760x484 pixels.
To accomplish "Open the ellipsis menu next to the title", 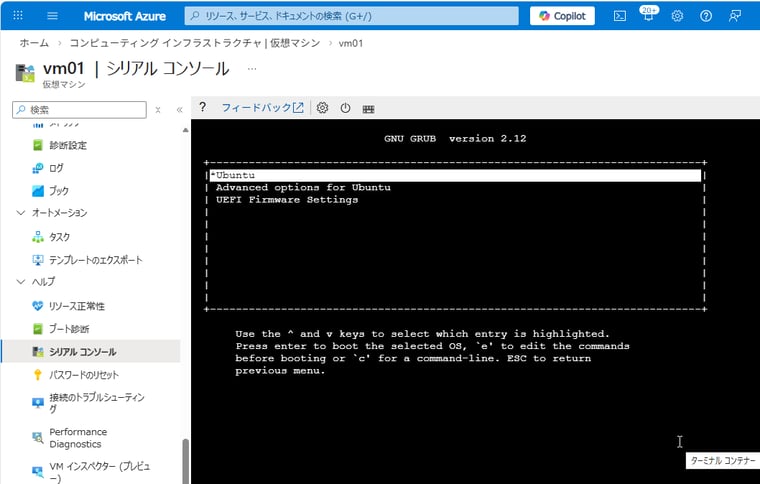I will 252,69.
